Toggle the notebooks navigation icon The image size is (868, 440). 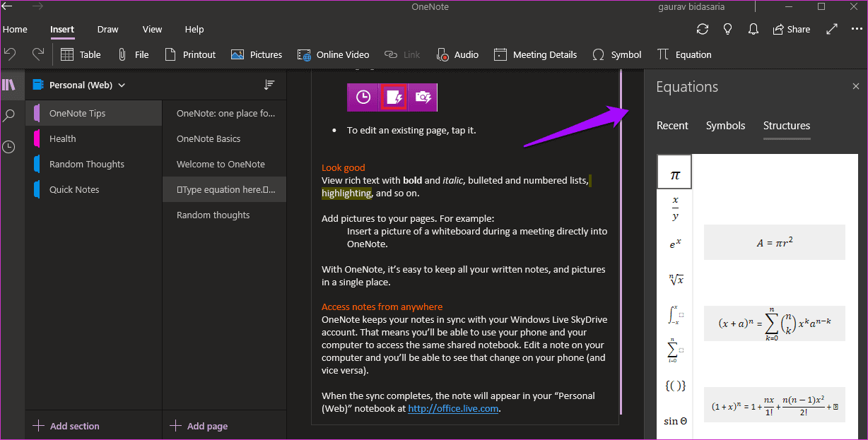[8, 85]
